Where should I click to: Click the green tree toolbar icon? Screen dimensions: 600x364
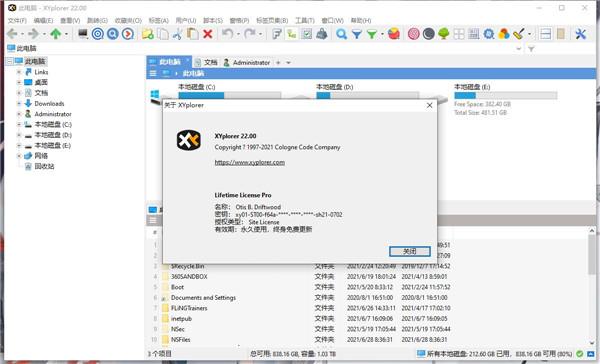[x=443, y=34]
